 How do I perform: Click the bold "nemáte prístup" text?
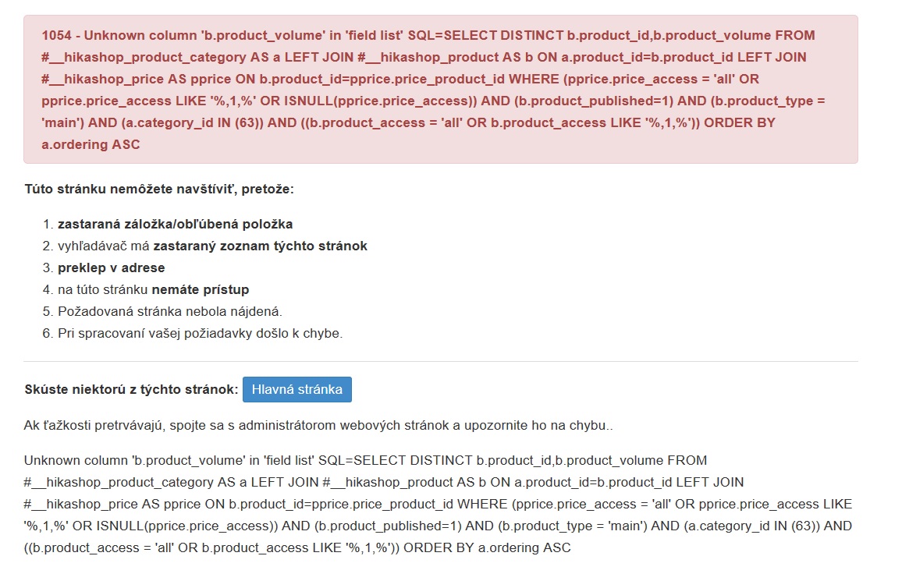click(x=200, y=290)
